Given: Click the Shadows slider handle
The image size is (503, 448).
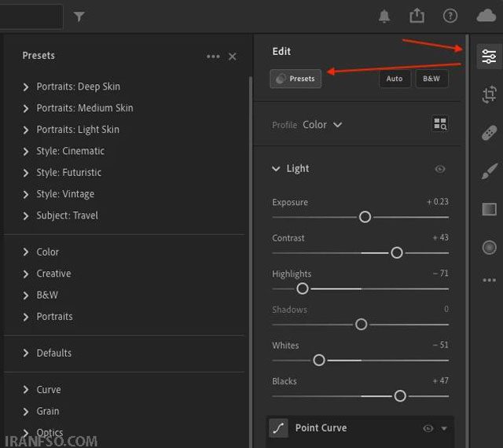Looking at the screenshot, I should pos(362,325).
